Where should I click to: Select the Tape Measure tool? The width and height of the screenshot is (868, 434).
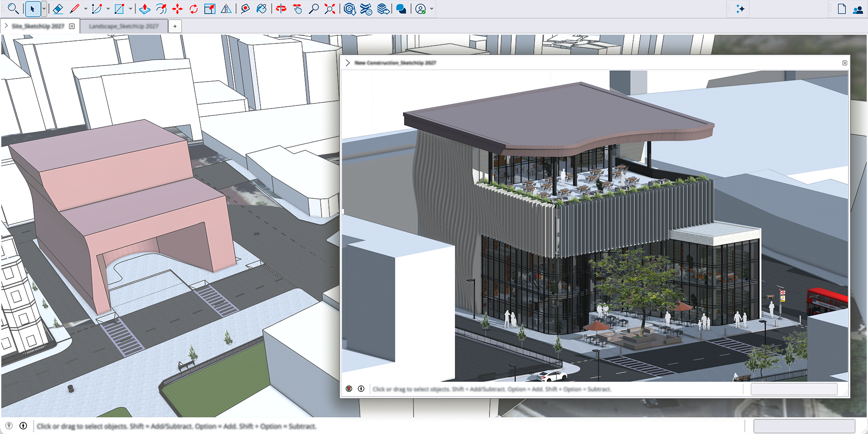click(245, 9)
